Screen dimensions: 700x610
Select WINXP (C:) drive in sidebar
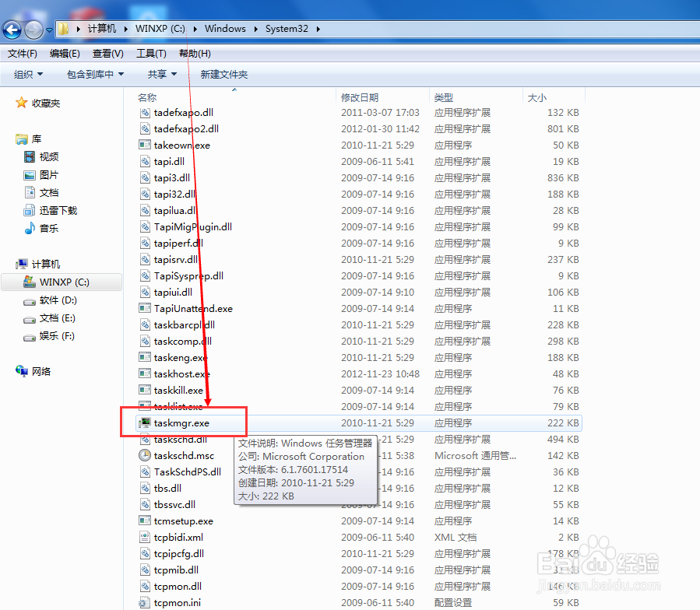click(x=62, y=282)
